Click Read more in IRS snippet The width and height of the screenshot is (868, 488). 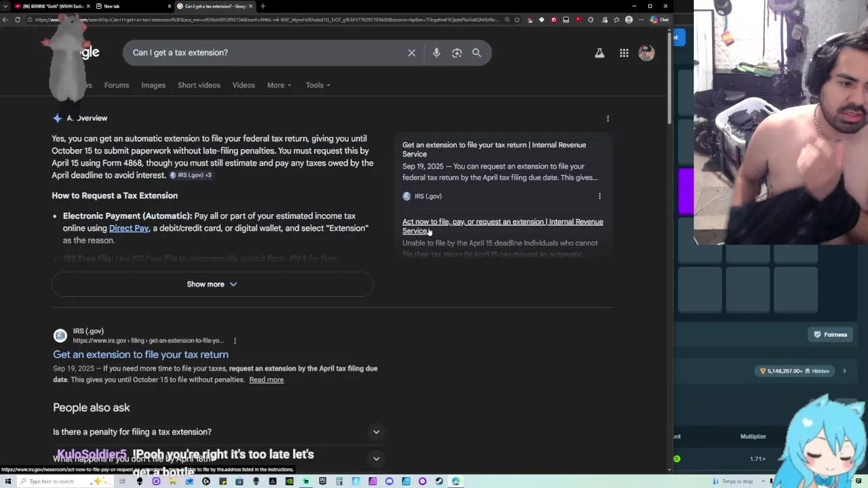[x=267, y=380]
